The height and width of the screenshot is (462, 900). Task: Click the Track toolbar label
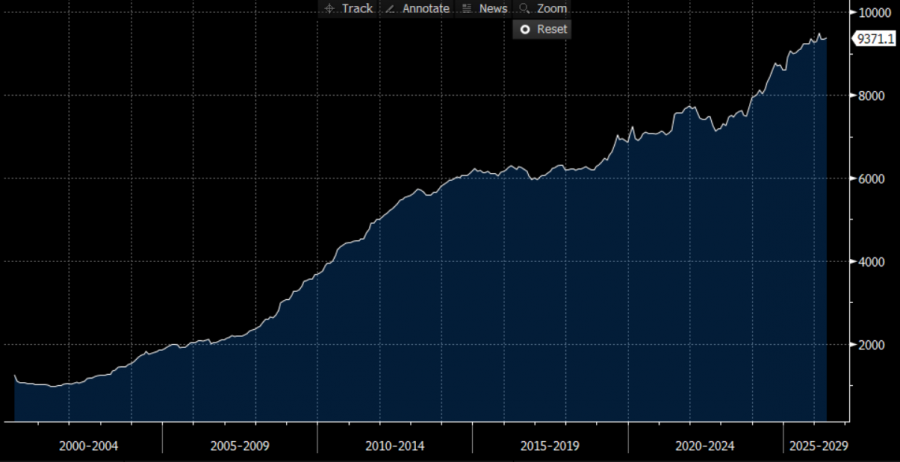pyautogui.click(x=357, y=9)
